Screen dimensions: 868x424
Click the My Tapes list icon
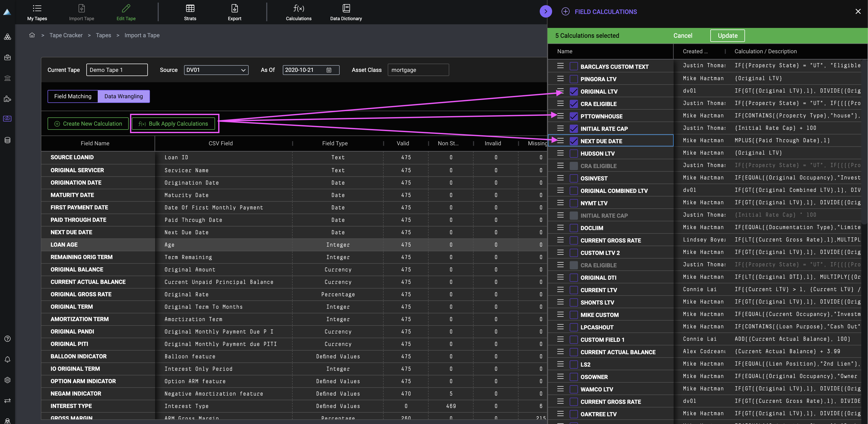coord(37,9)
